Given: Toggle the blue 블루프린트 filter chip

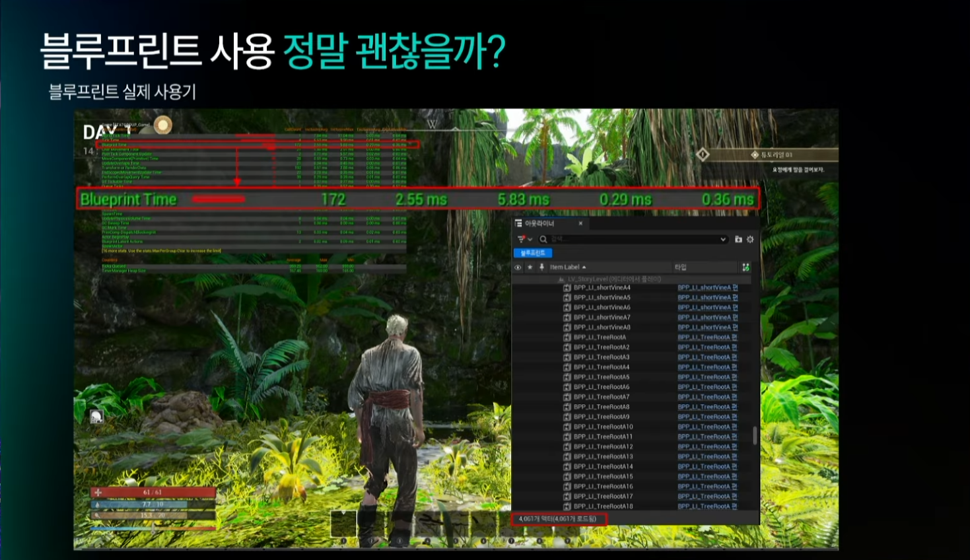Looking at the screenshot, I should pyautogui.click(x=532, y=253).
